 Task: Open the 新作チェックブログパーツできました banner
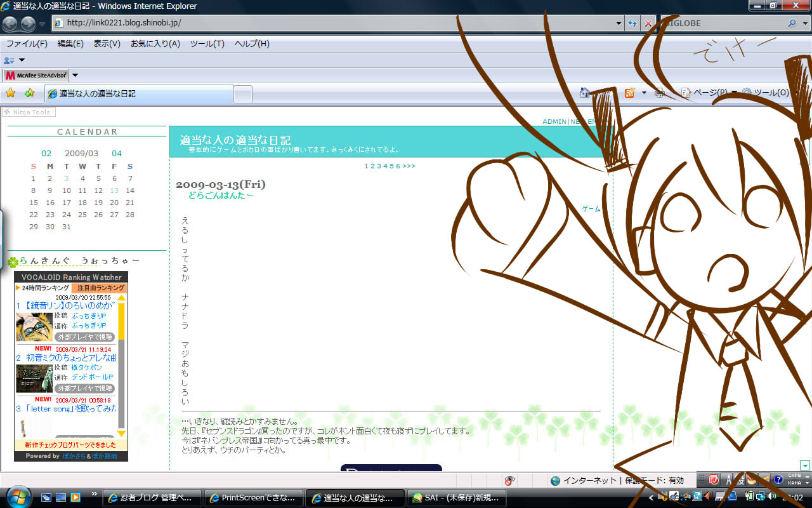pyautogui.click(x=71, y=445)
